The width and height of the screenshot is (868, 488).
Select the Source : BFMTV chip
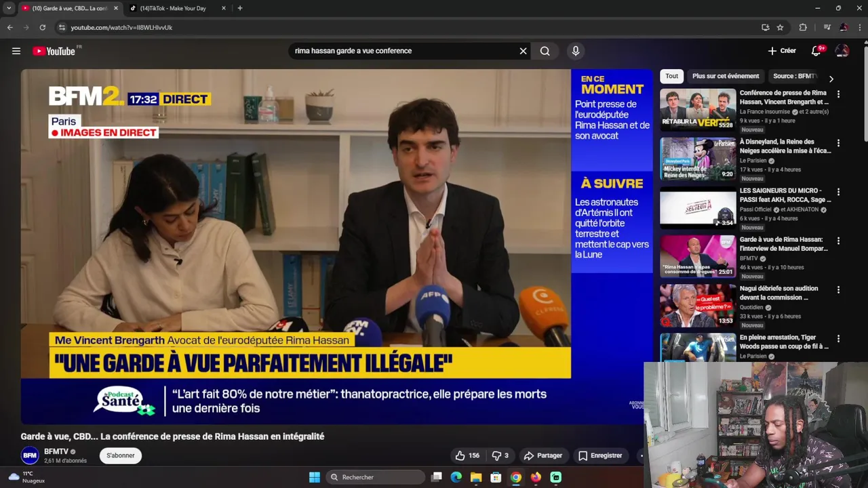click(795, 76)
